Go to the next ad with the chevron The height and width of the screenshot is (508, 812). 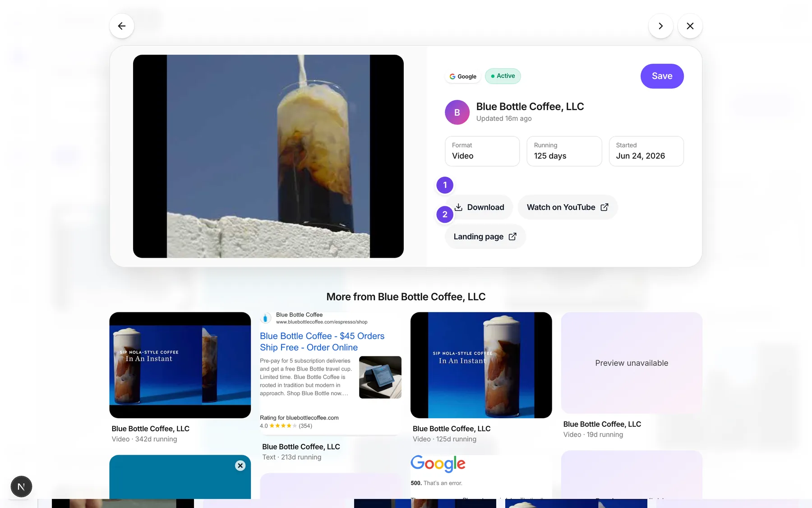pyautogui.click(x=660, y=26)
